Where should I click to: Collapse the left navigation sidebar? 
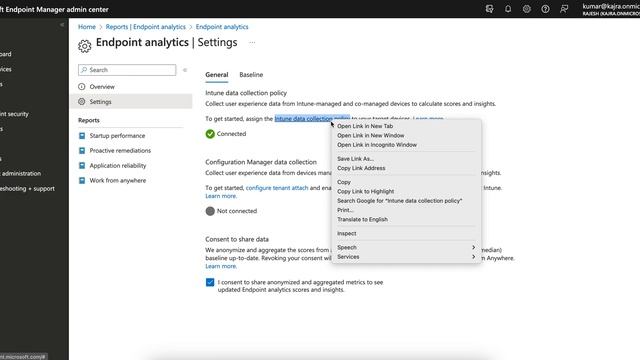pyautogui.click(x=62, y=25)
